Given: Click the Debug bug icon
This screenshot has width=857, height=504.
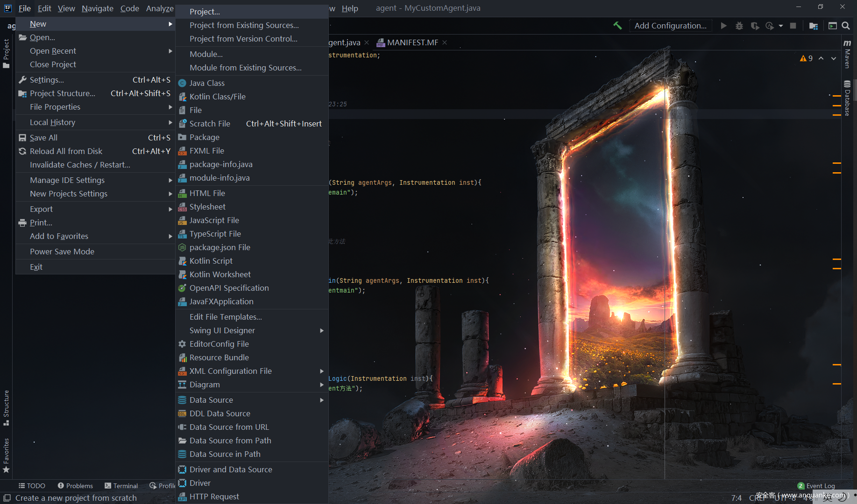Looking at the screenshot, I should pyautogui.click(x=739, y=26).
